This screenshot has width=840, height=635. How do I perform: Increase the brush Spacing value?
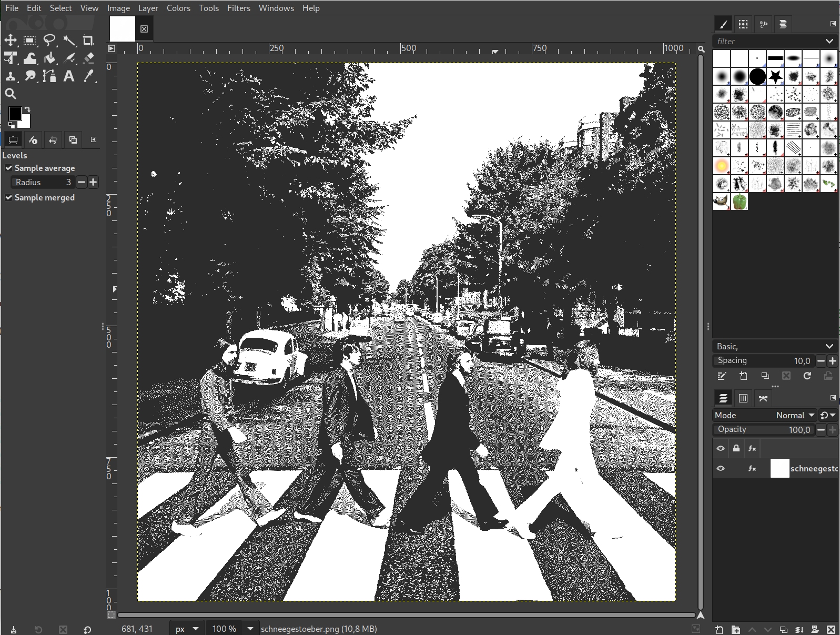[x=833, y=361]
